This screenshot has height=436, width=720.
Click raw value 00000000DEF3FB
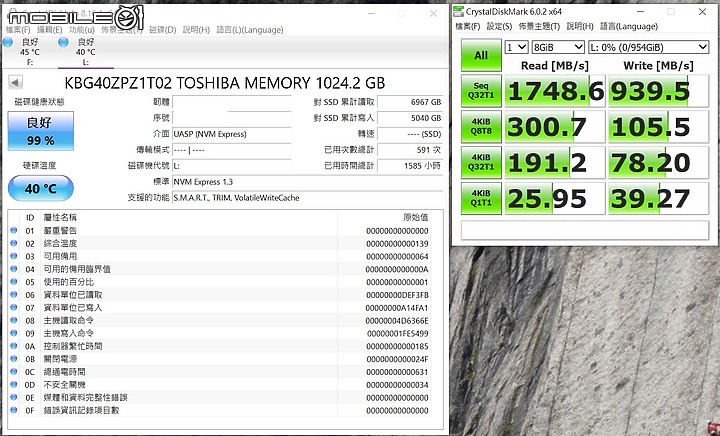(x=397, y=295)
